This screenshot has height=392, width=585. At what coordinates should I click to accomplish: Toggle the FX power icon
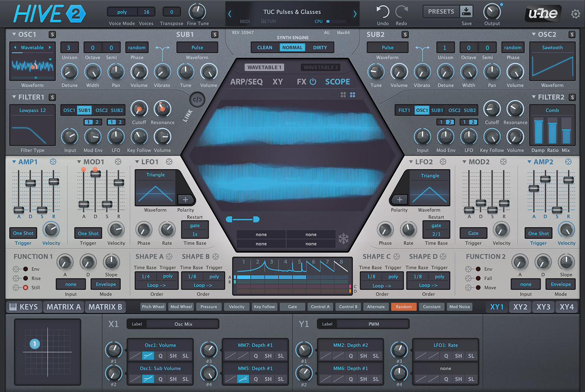click(x=313, y=82)
